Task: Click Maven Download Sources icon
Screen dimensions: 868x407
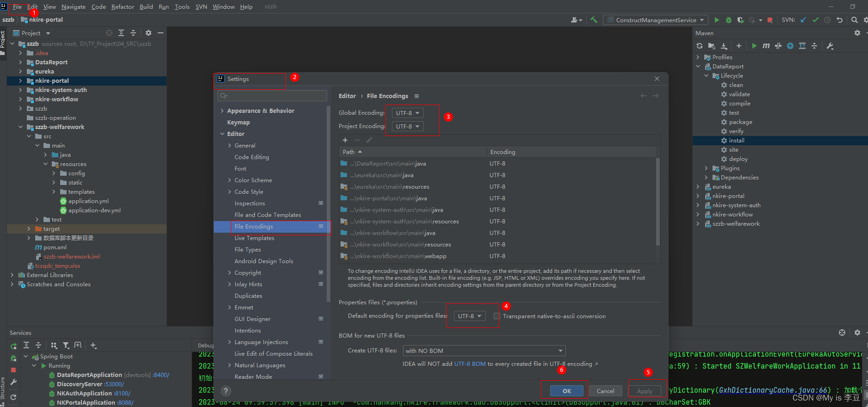Action: (x=724, y=46)
